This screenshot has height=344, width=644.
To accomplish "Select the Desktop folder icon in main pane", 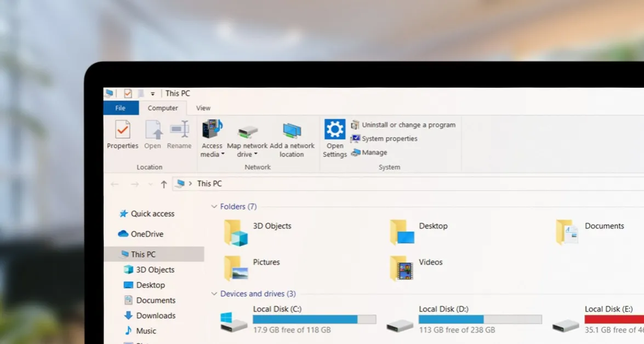I will (402, 232).
